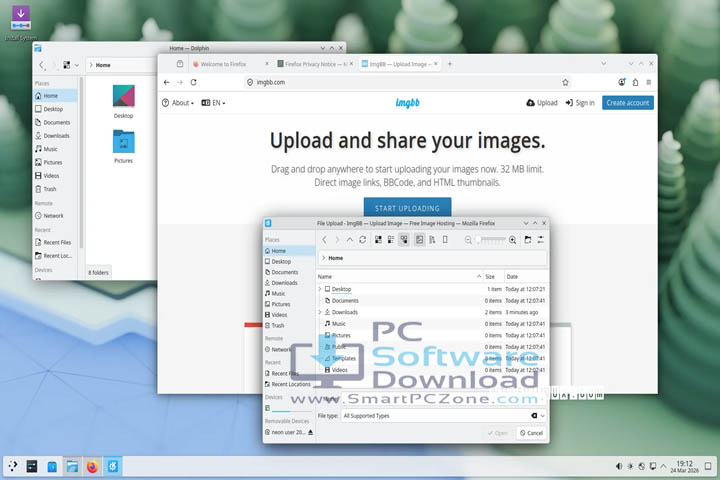This screenshot has width=720, height=480.
Task: Open volume control in system tray
Action: [619, 466]
